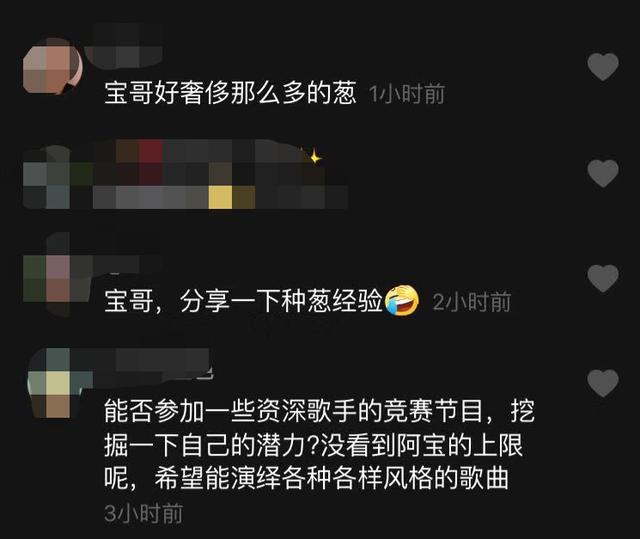
Task: Like the comment '宝哥好奢侈那么多的葱'
Action: (x=603, y=67)
